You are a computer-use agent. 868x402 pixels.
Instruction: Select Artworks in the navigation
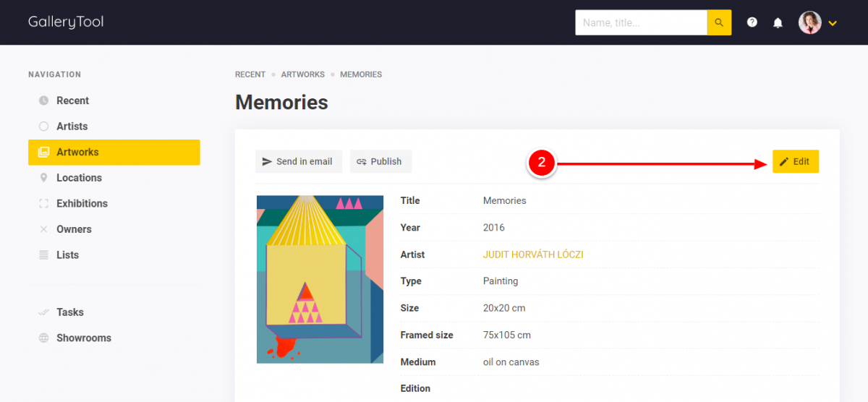pyautogui.click(x=114, y=152)
